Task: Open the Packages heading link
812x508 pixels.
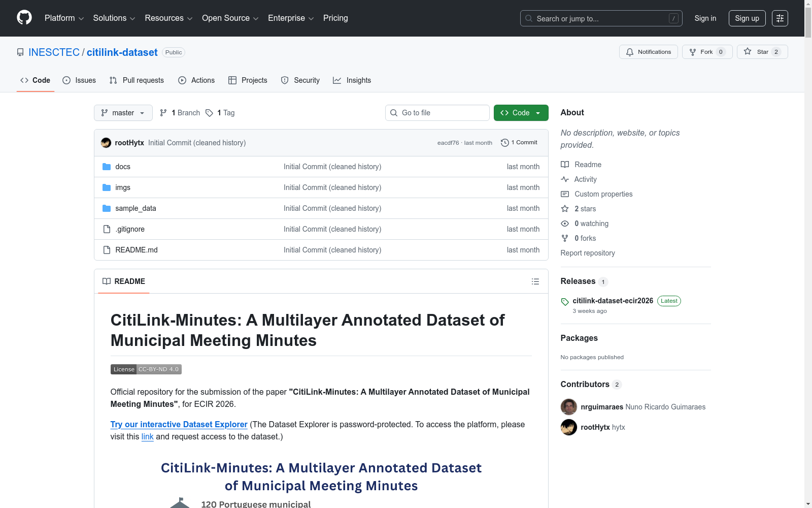Action: (x=579, y=338)
